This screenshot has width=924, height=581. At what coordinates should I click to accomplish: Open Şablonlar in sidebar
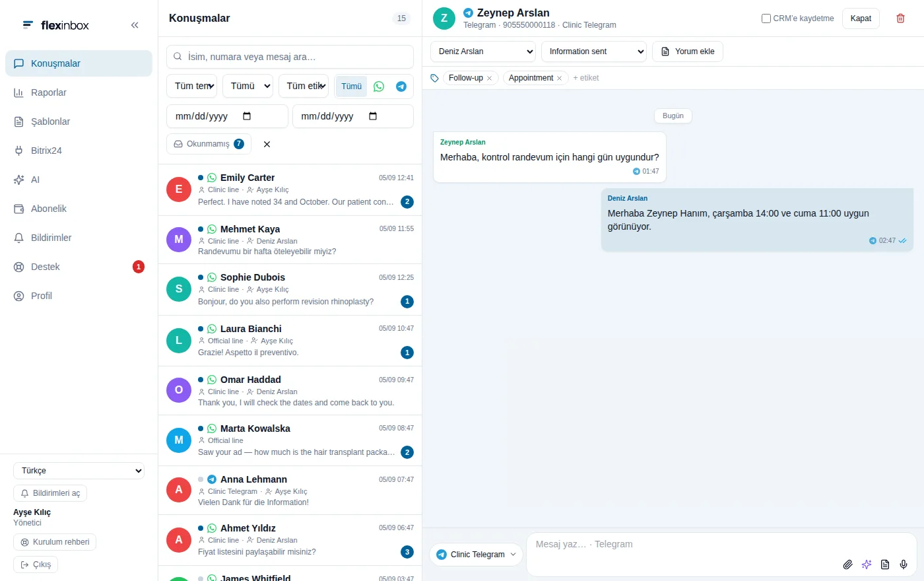(x=79, y=121)
